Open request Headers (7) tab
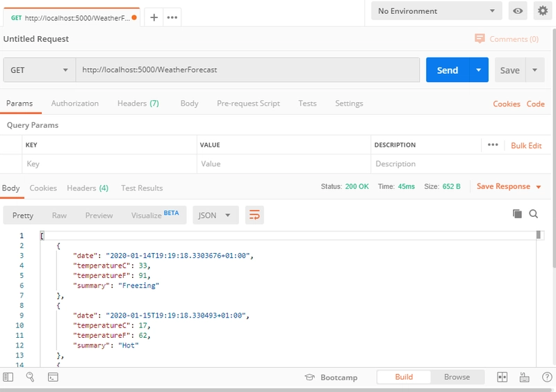556x392 pixels. pyautogui.click(x=138, y=104)
